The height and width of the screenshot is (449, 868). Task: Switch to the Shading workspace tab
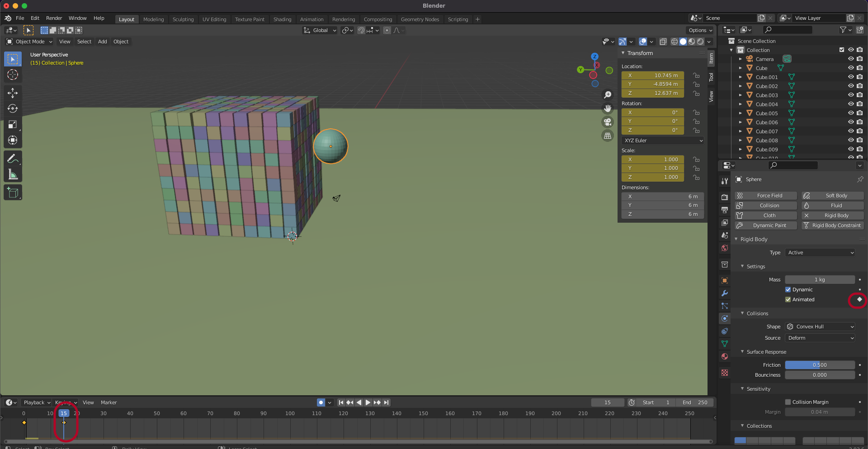tap(282, 19)
